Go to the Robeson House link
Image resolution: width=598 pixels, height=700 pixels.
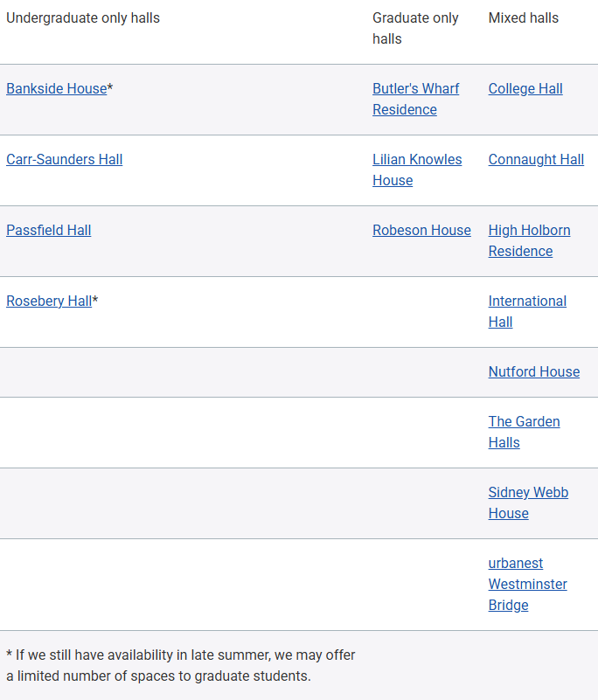coord(421,230)
